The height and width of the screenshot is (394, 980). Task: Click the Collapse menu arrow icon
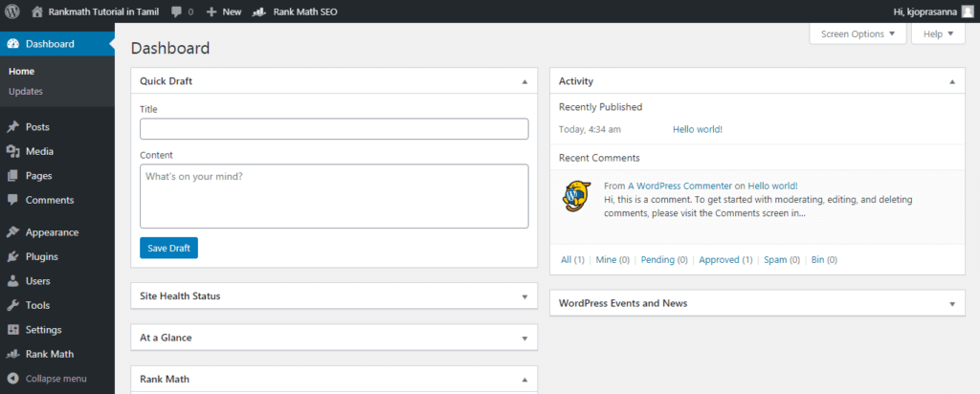(12, 379)
